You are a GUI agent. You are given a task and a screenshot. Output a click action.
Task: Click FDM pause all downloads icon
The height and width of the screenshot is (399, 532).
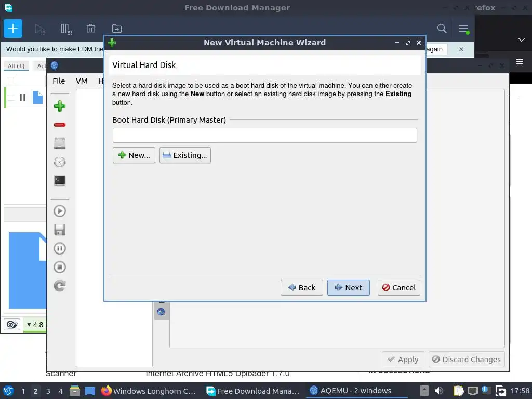[66, 29]
